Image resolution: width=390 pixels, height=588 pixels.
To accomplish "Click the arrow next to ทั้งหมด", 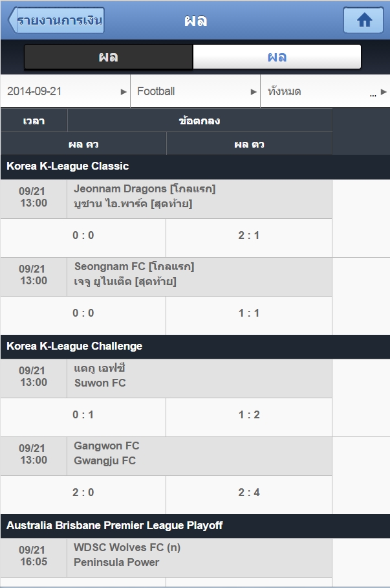I will click(384, 92).
